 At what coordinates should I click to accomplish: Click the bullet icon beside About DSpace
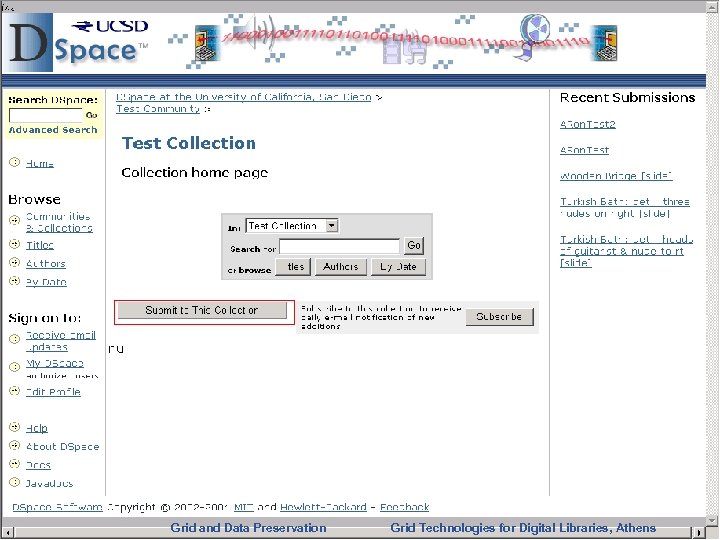pyautogui.click(x=15, y=445)
